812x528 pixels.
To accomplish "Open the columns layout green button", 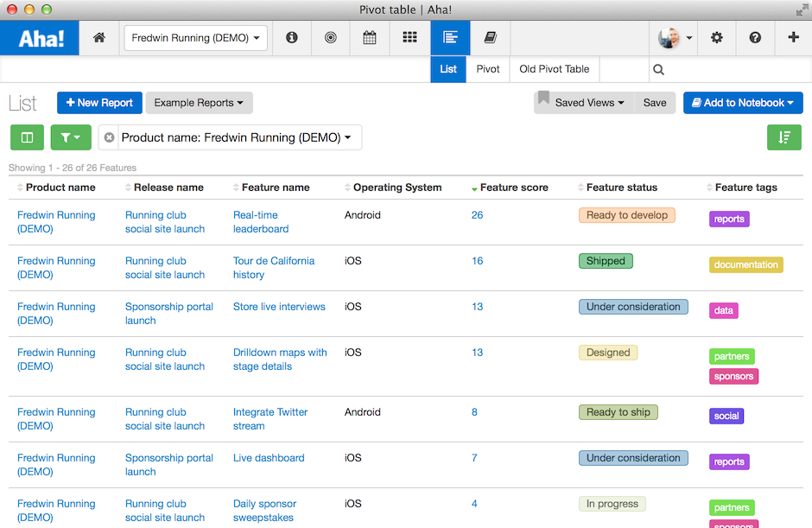I will click(x=27, y=137).
